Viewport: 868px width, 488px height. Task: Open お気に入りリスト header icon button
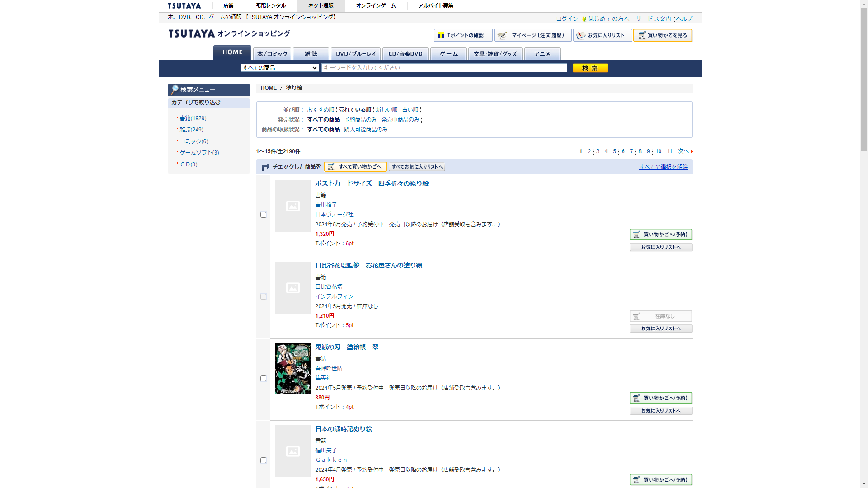click(602, 35)
